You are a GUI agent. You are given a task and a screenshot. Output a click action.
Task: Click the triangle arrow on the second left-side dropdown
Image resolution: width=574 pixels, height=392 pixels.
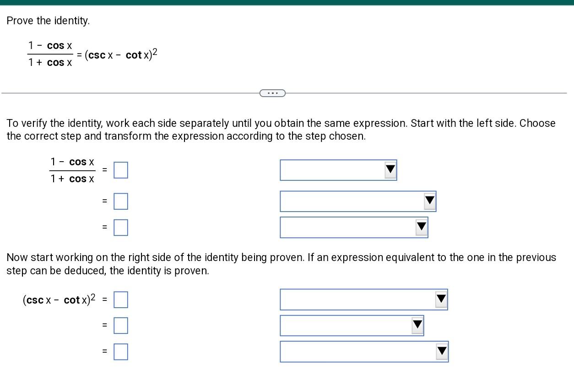pyautogui.click(x=429, y=201)
